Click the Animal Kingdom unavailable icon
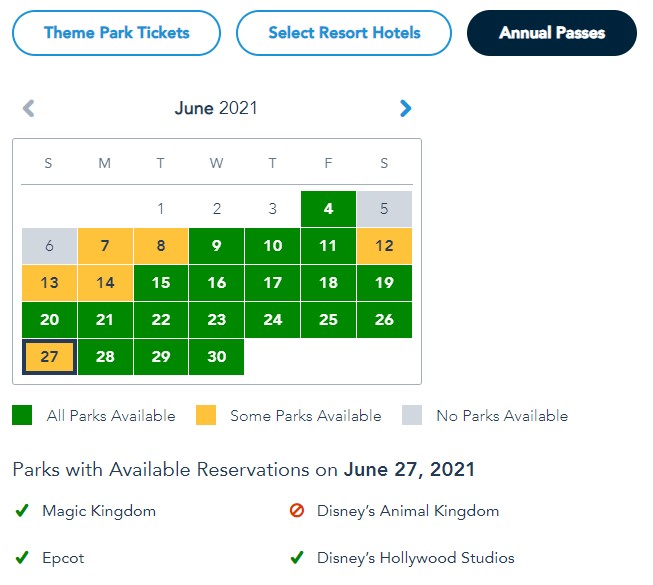 296,511
